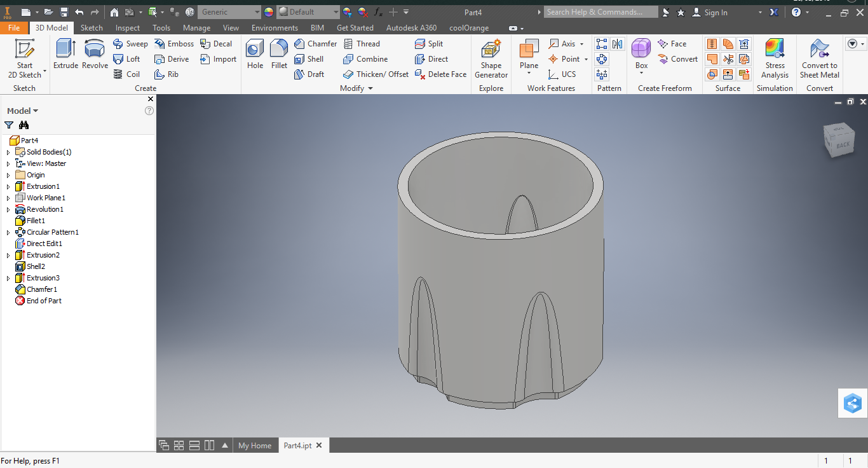Image resolution: width=868 pixels, height=468 pixels.
Task: Select the Extrude tool
Action: [65, 56]
